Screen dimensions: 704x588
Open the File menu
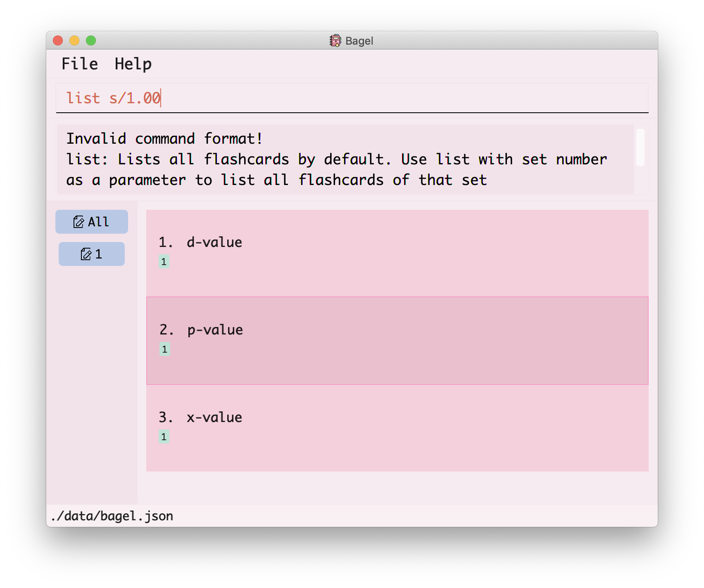(80, 64)
